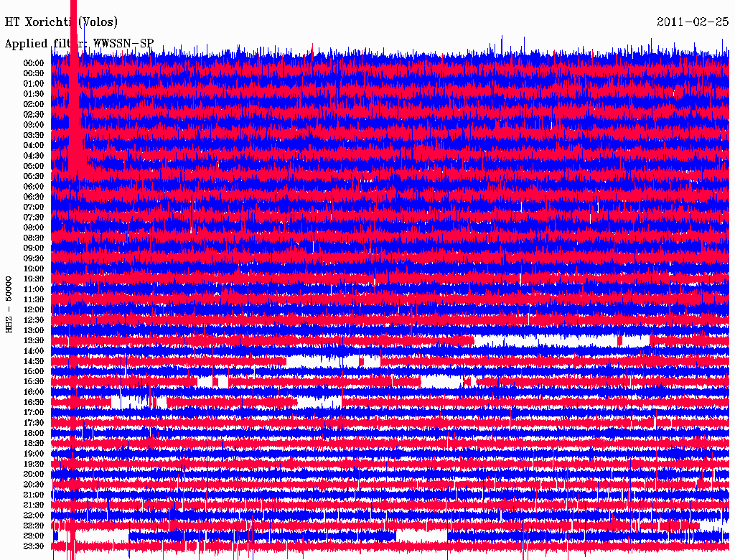Screen dimensions: 735x560
Task: Select the 13:30 row label
Action: click(x=33, y=340)
